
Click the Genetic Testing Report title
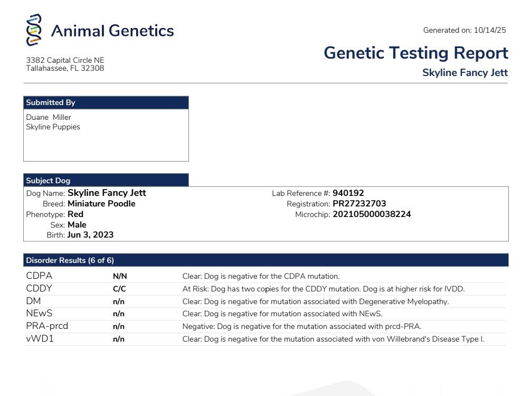pos(415,53)
